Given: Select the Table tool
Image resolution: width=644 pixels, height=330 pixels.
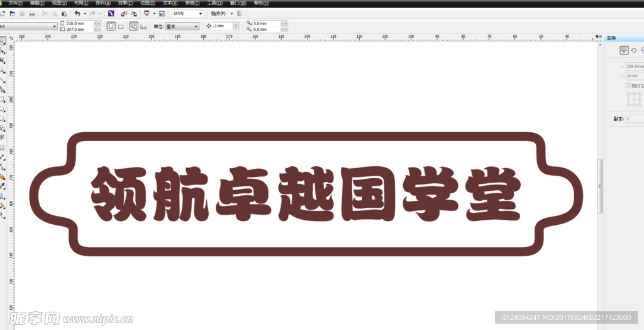Looking at the screenshot, I should click(3, 147).
